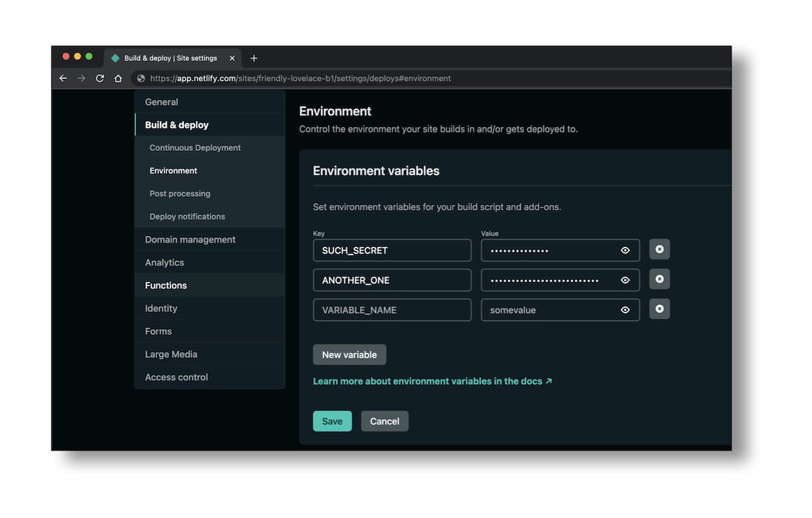The width and height of the screenshot is (812, 518).
Task: Go to the browser home page
Action: tap(118, 78)
